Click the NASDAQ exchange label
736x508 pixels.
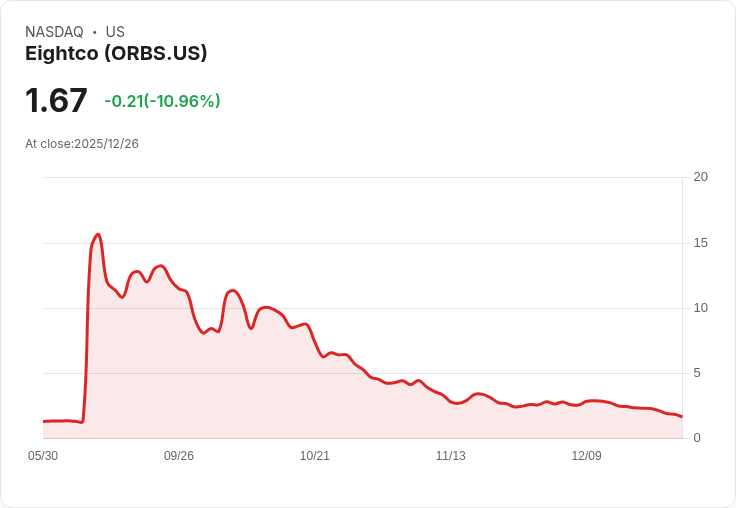tap(54, 32)
